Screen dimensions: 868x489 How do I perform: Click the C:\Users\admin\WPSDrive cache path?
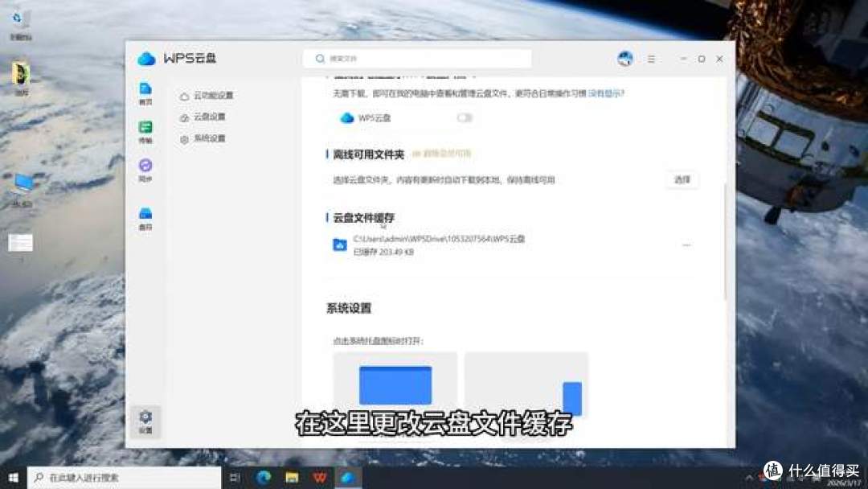point(439,239)
